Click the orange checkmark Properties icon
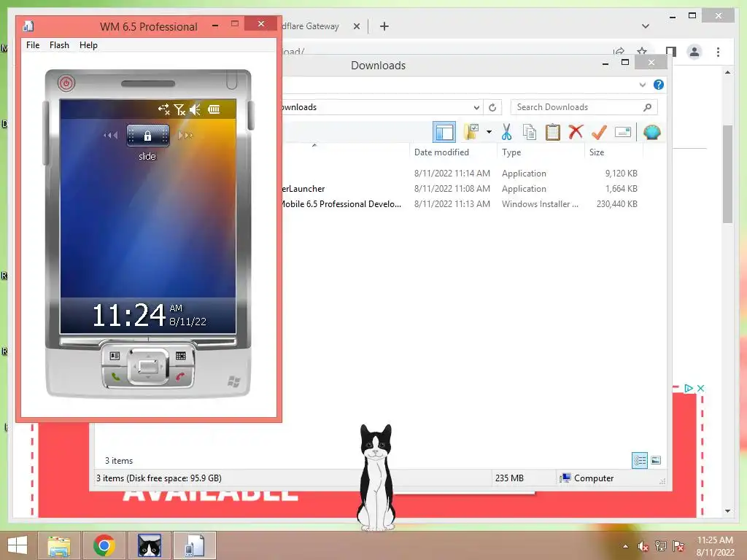The width and height of the screenshot is (747, 560). pyautogui.click(x=599, y=132)
